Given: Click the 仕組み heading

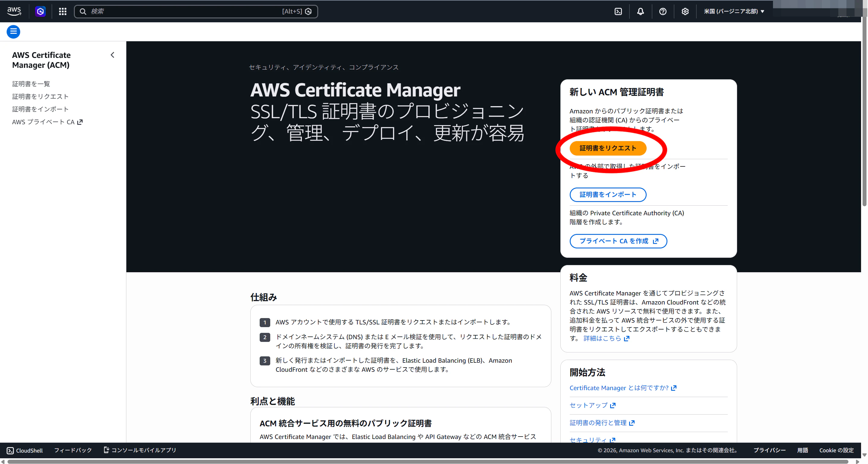Looking at the screenshot, I should (264, 297).
